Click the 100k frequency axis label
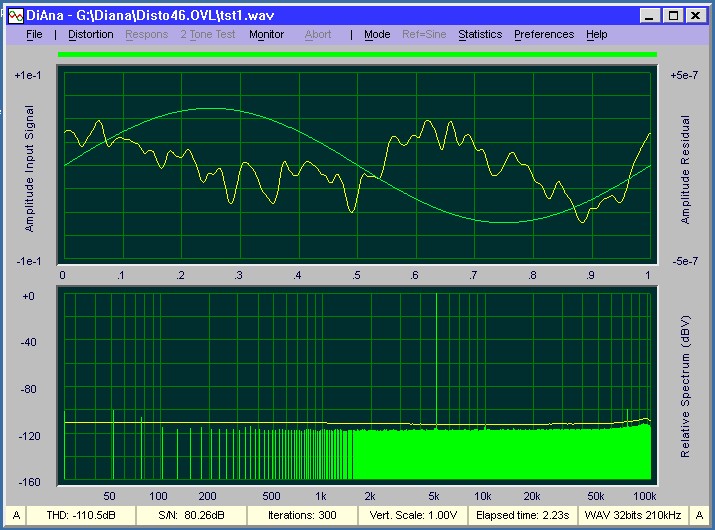Viewport: 715px width, 530px height. coord(644,496)
